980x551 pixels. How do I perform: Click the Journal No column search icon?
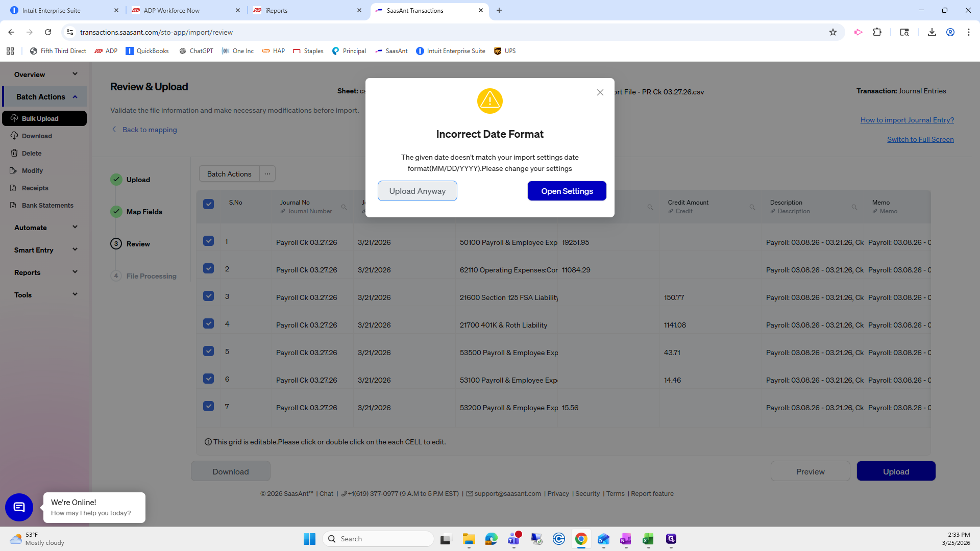tap(344, 207)
